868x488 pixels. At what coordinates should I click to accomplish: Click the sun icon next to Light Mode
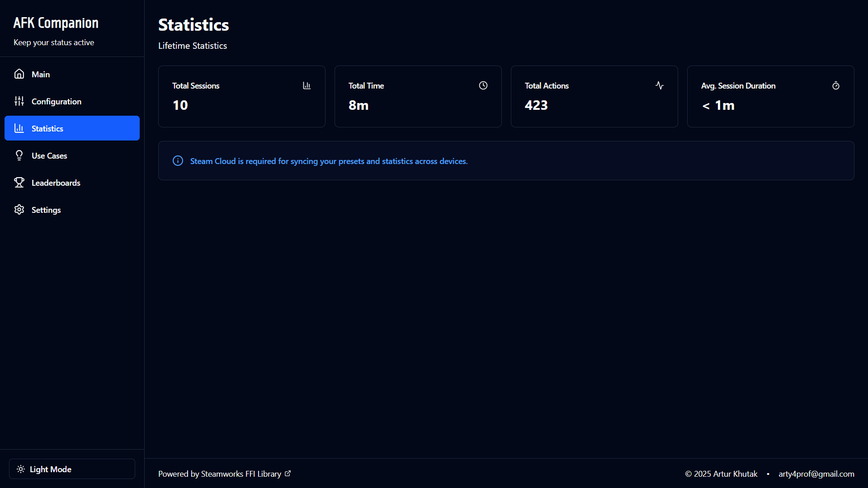21,469
